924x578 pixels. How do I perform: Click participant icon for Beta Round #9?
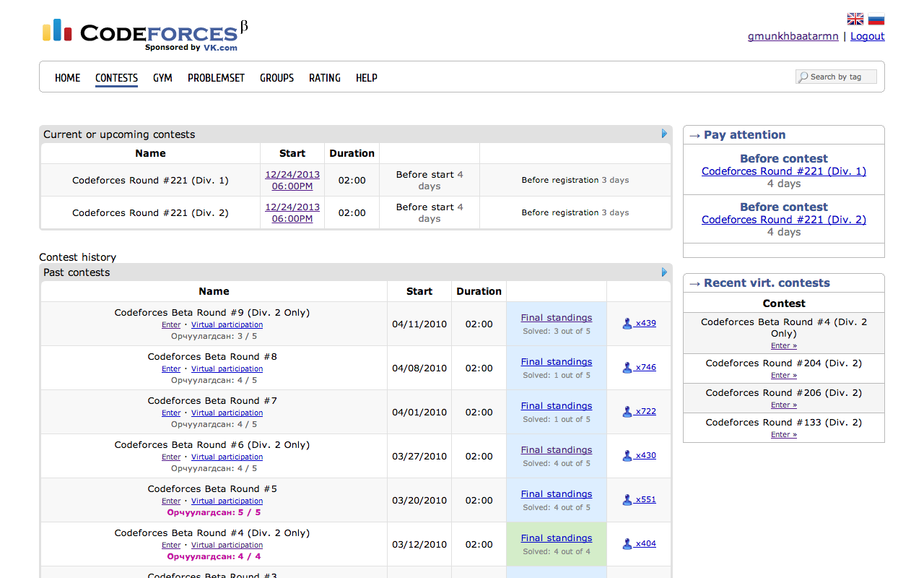pyautogui.click(x=627, y=324)
